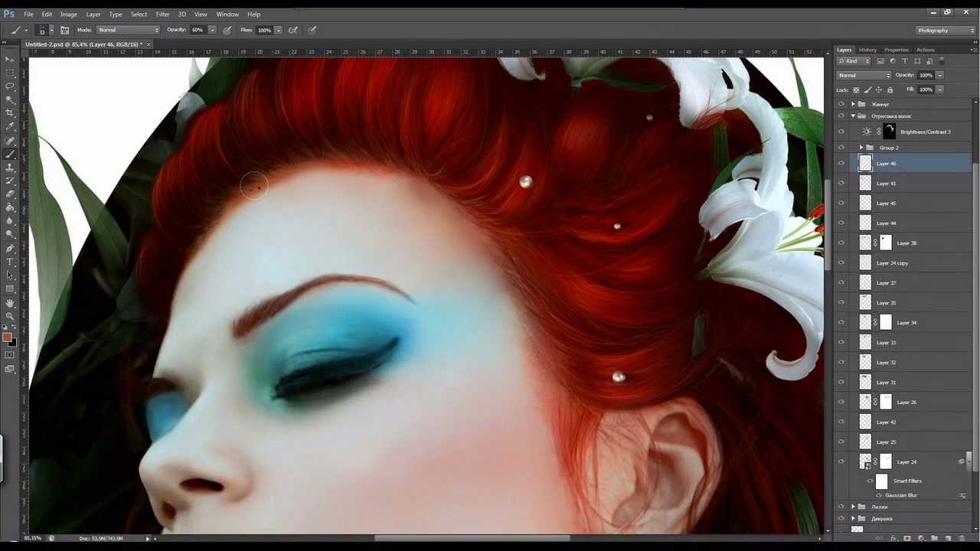Open the Filter menu
This screenshot has width=980, height=551.
(x=163, y=14)
